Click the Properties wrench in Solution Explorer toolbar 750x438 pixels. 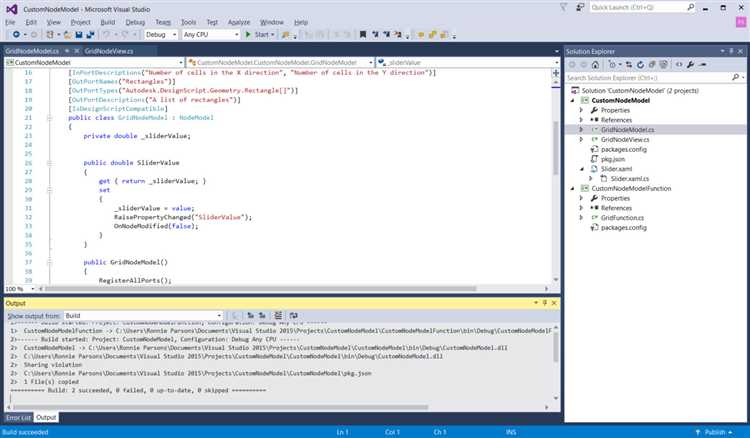pyautogui.click(x=690, y=65)
